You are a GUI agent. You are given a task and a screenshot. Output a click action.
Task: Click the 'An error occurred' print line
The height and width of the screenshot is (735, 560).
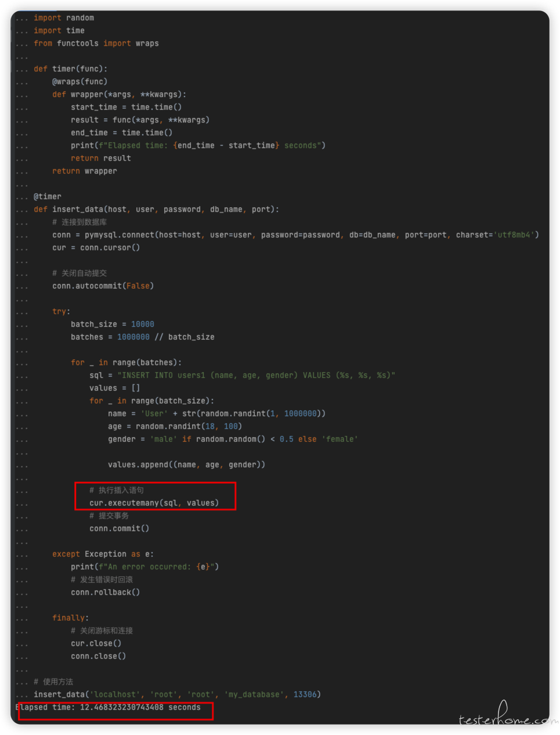click(x=145, y=567)
